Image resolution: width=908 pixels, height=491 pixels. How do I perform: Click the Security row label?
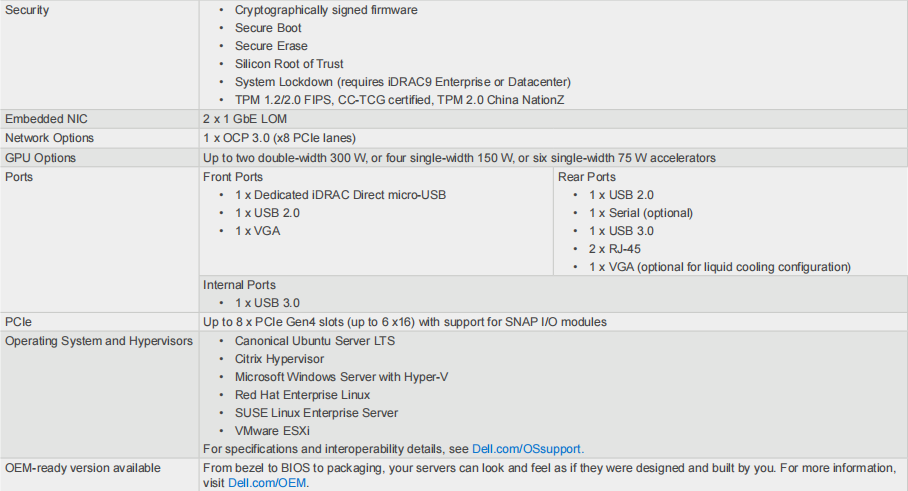point(27,10)
